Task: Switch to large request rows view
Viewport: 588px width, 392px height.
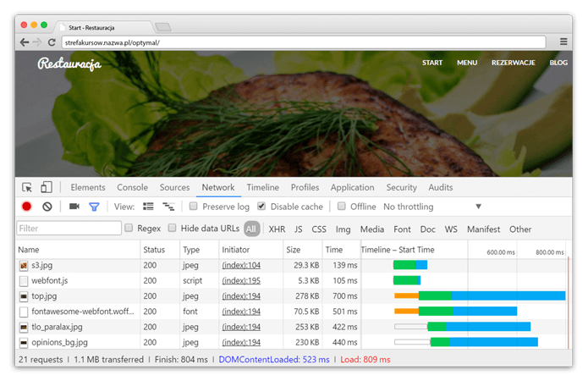Action: pos(148,207)
